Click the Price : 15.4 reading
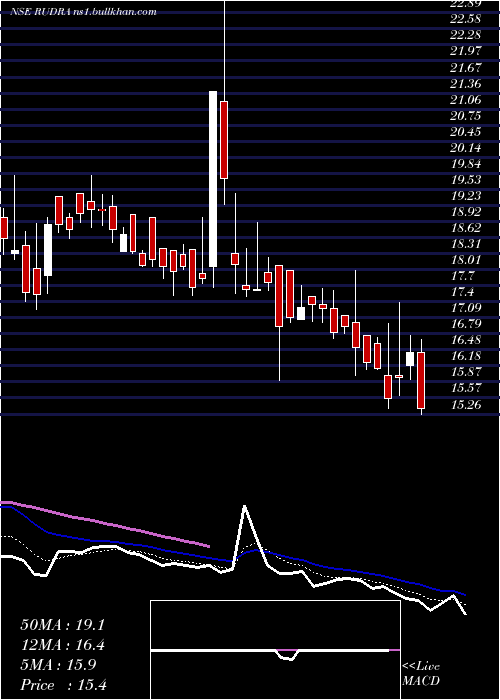 coord(63,685)
